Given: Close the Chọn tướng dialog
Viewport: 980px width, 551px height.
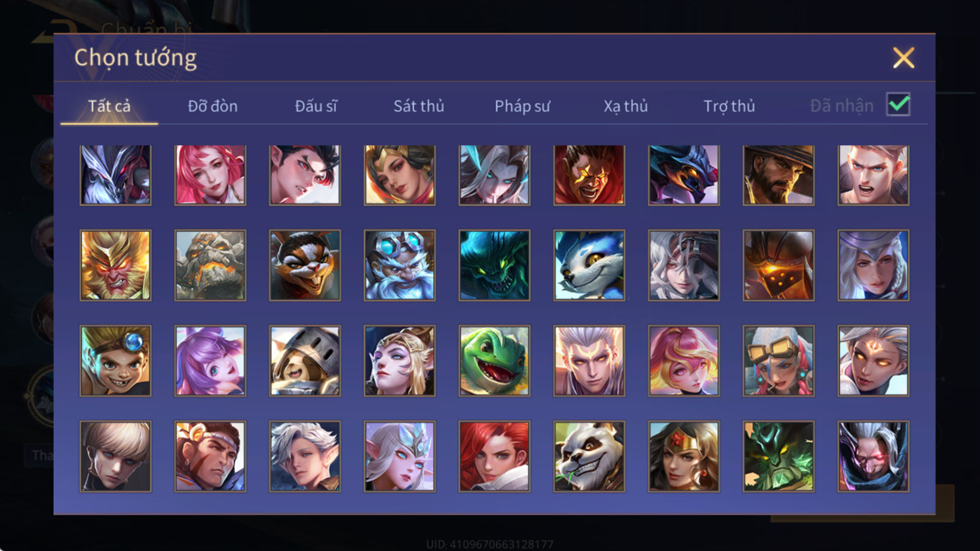Looking at the screenshot, I should pyautogui.click(x=903, y=58).
